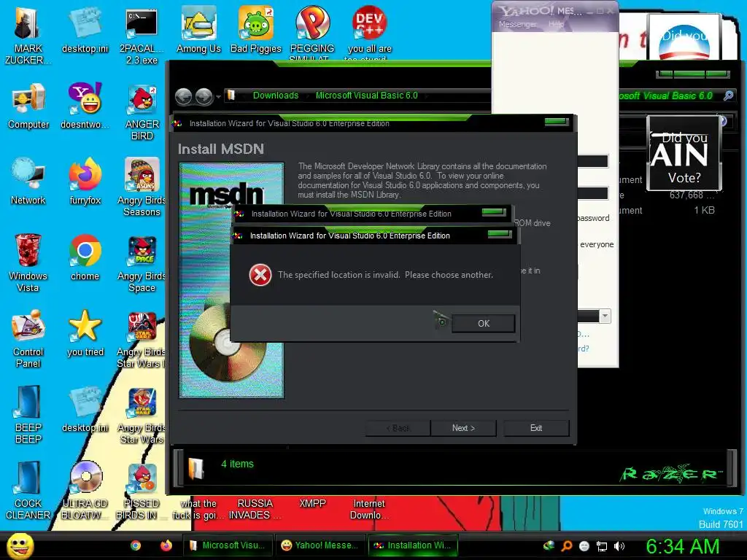
Task: Launch the Yahoo 'doesntwo...' desktop shortcut
Action: pos(85,106)
